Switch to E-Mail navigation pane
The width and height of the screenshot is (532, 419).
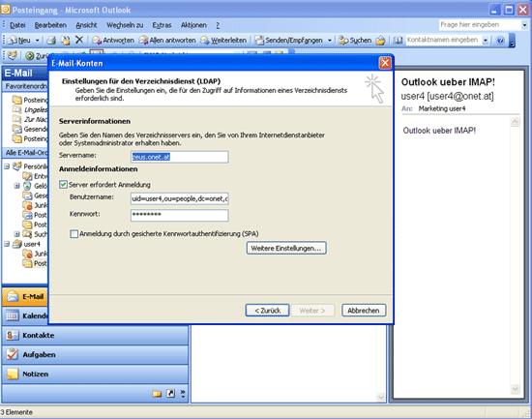coord(25,296)
